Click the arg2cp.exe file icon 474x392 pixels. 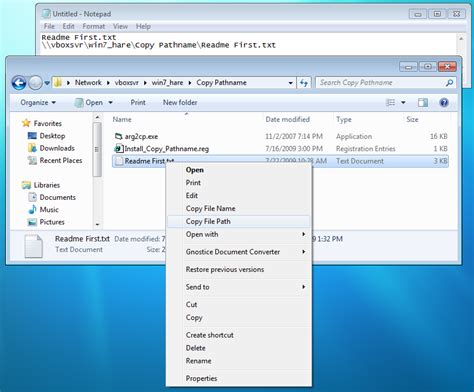click(118, 136)
